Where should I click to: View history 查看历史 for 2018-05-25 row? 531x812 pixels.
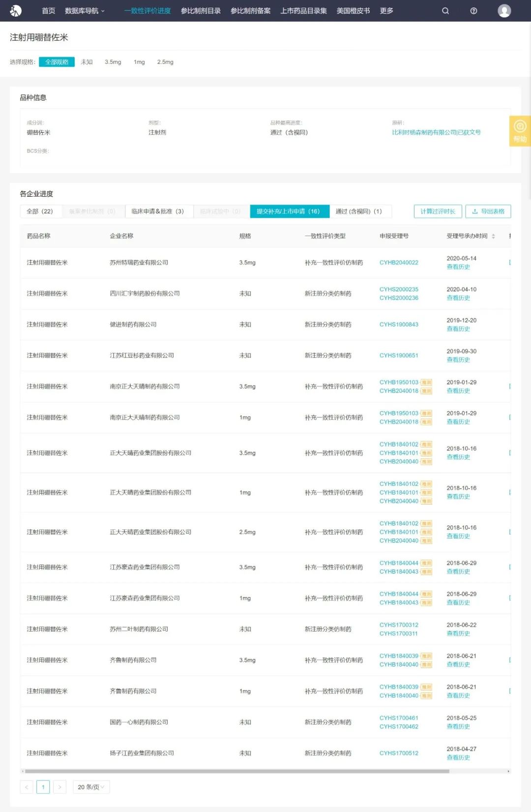(x=458, y=727)
